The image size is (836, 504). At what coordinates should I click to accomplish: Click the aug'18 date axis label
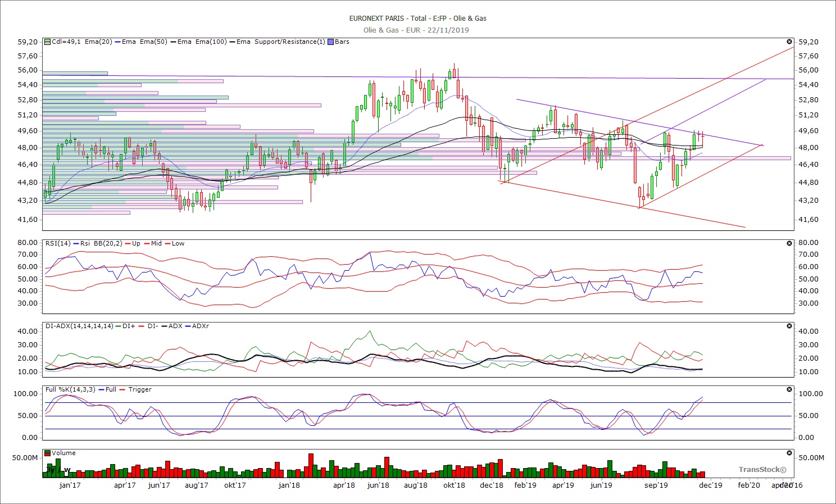click(415, 485)
